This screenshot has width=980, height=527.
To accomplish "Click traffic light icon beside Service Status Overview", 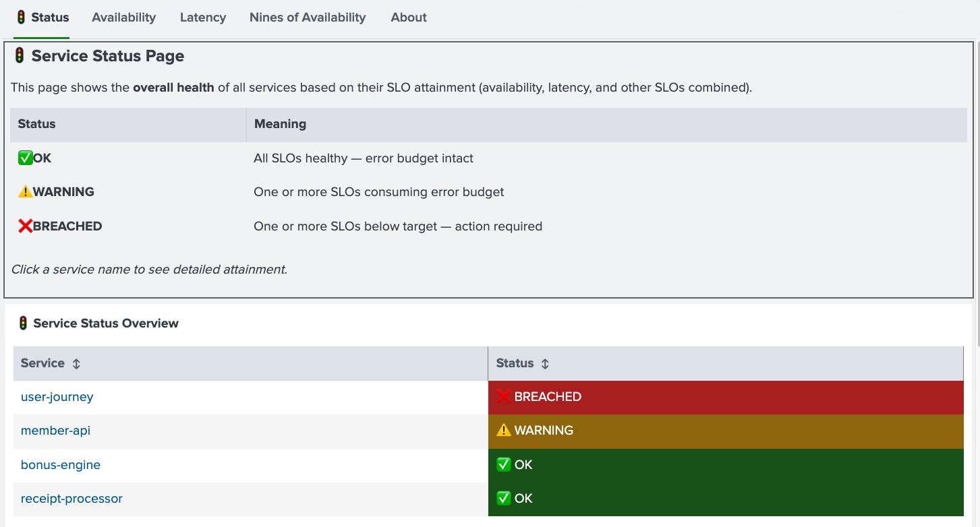I will tap(23, 323).
